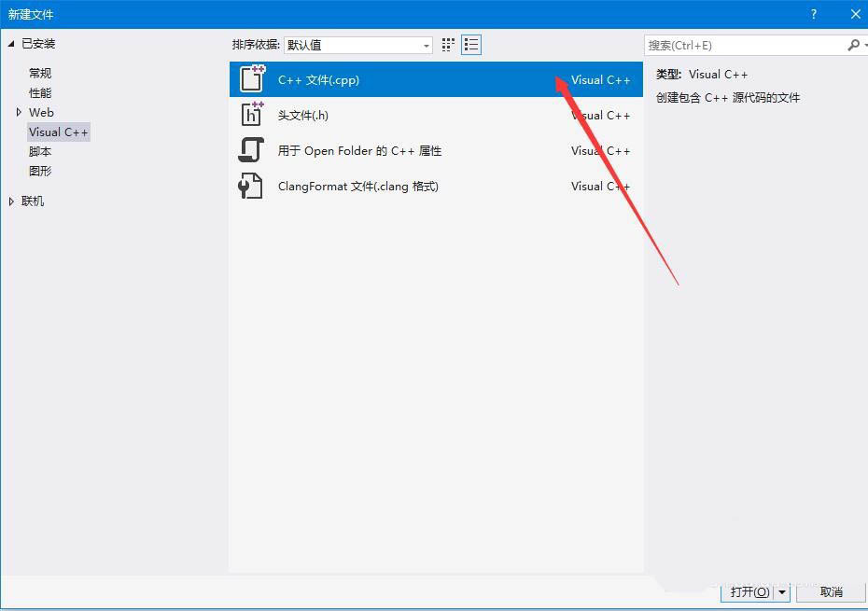The image size is (868, 611).
Task: Select the 图形 category
Action: pyautogui.click(x=40, y=172)
